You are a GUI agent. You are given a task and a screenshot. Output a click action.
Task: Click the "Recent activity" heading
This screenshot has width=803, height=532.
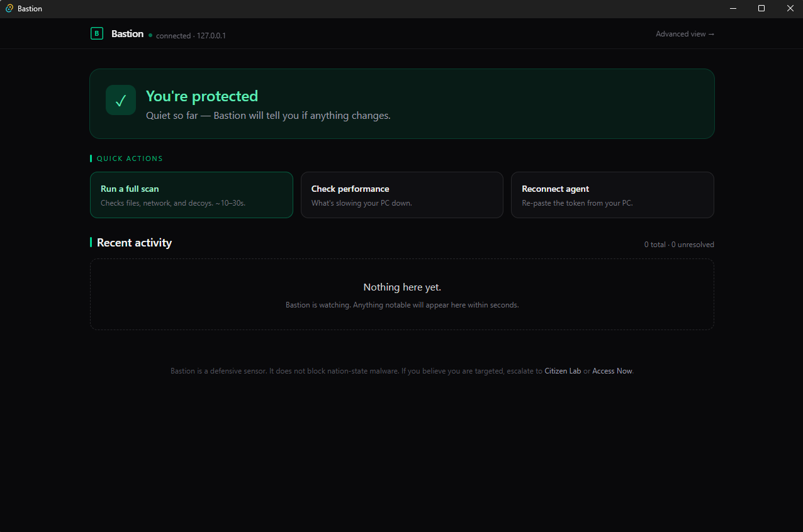(134, 243)
